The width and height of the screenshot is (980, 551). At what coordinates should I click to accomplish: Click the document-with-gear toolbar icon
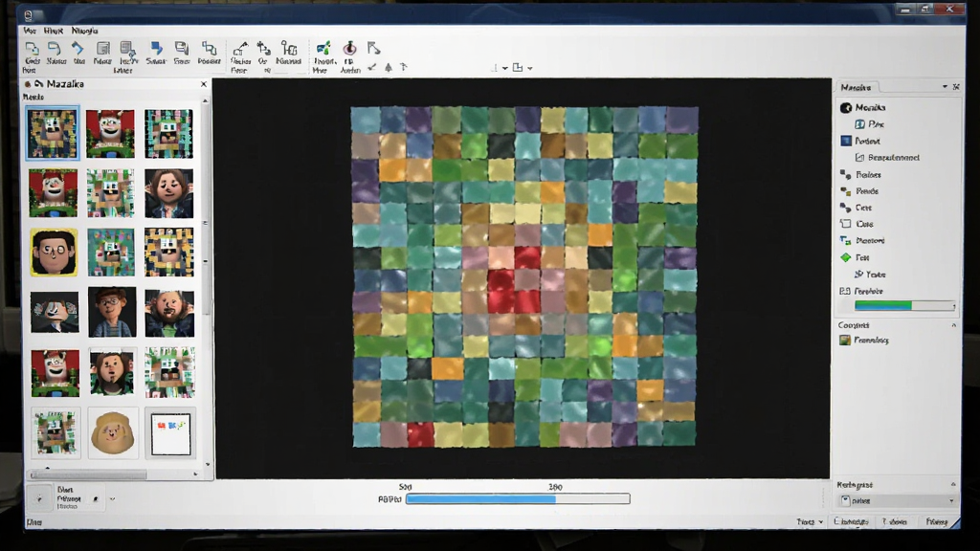click(128, 49)
